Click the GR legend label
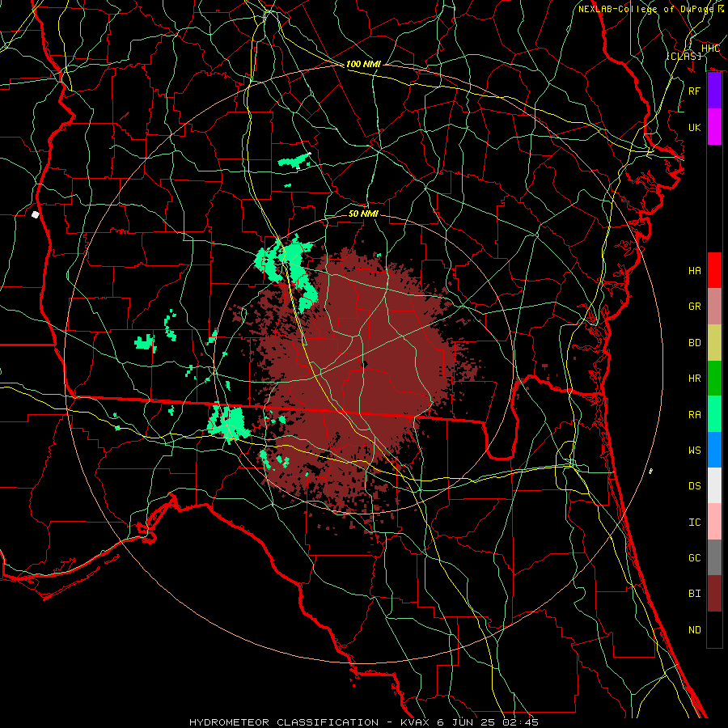 point(695,307)
